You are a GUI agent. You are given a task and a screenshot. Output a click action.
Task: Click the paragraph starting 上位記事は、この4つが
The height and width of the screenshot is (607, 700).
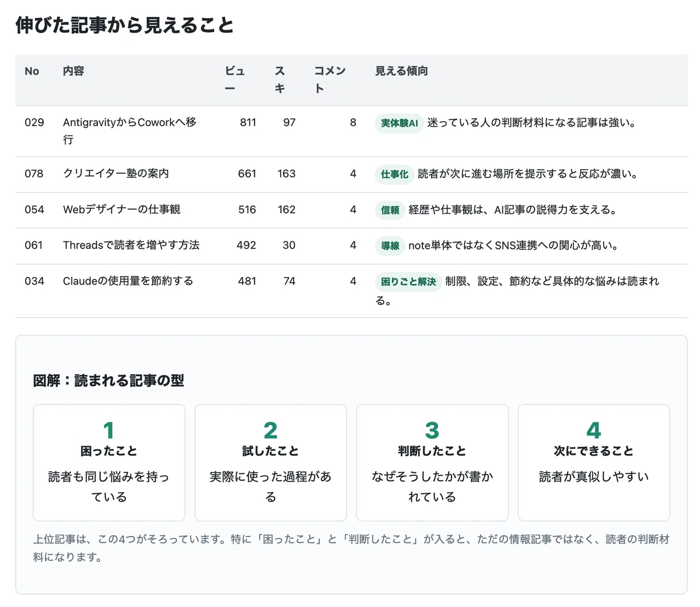[351, 548]
